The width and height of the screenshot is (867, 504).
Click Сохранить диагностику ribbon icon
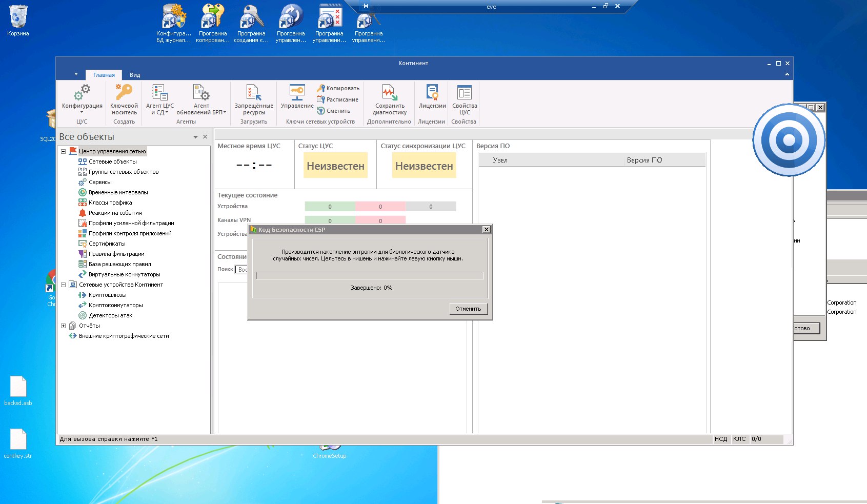(389, 93)
